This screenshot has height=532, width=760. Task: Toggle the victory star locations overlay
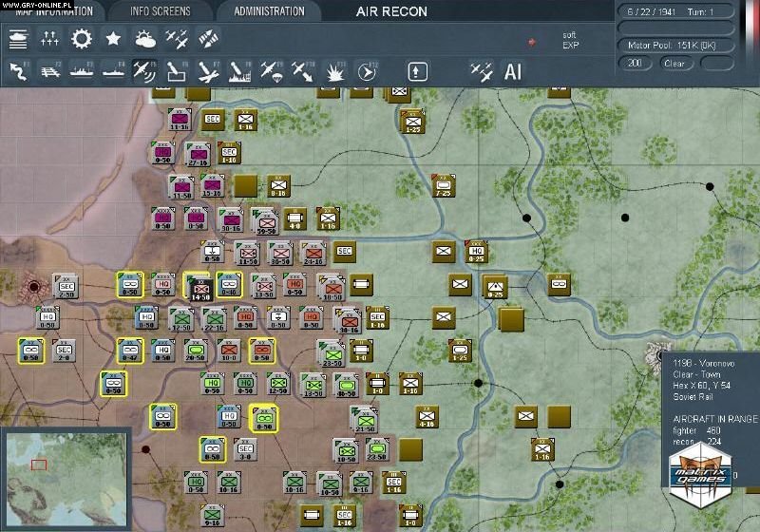(113, 39)
